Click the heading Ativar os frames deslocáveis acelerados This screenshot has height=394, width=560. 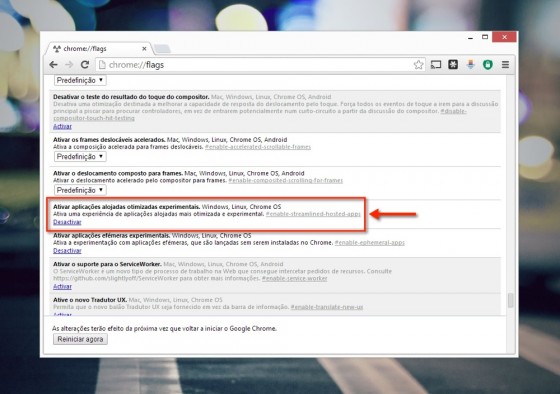[x=109, y=140]
